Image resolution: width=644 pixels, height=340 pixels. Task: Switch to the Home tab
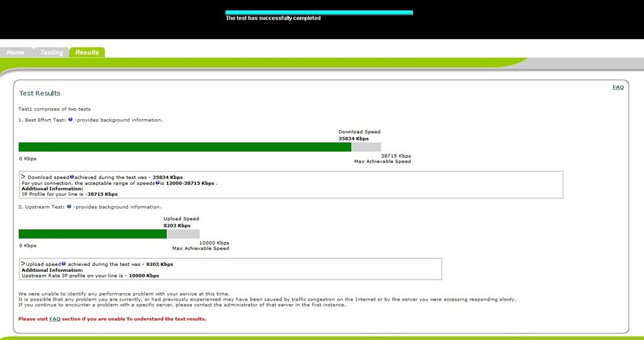[15, 52]
